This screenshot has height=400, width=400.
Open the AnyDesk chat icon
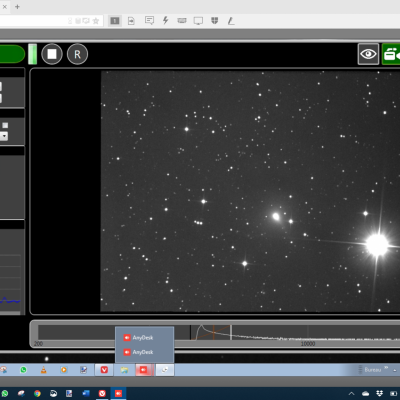point(149,21)
